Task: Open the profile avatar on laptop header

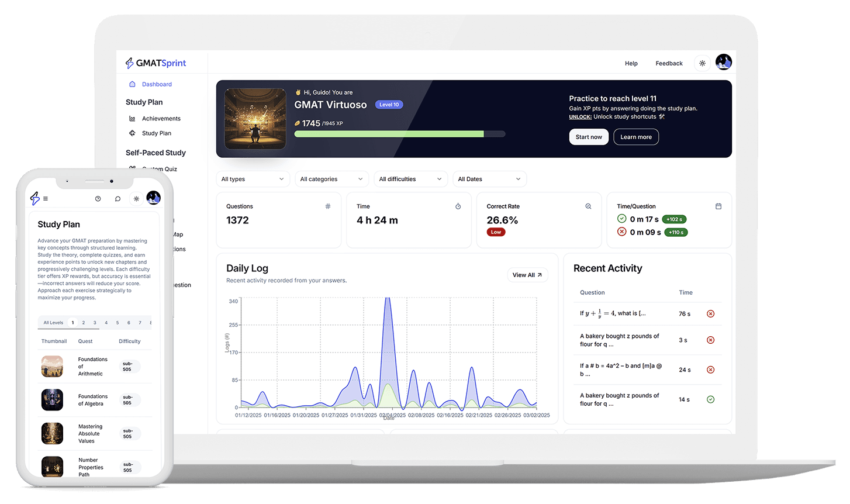Action: (x=724, y=62)
